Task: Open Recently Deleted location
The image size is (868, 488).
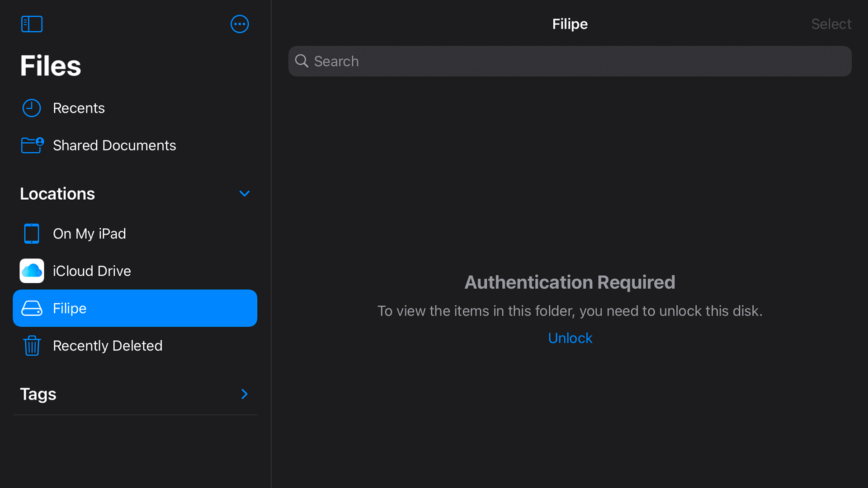Action: point(107,346)
